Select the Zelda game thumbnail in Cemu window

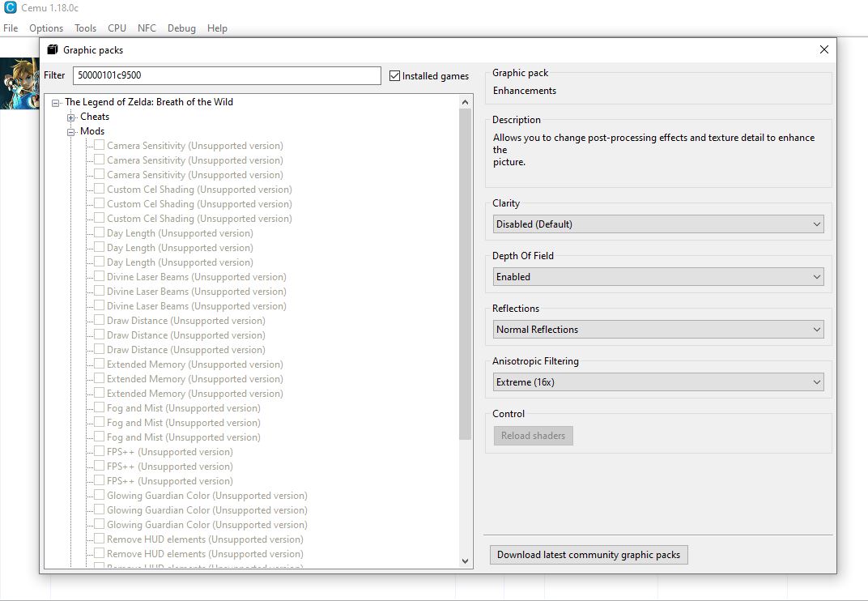click(19, 83)
